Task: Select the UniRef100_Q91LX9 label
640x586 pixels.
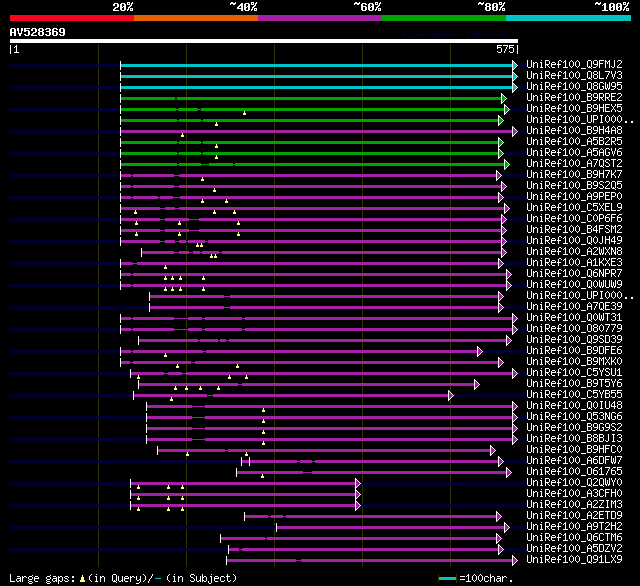Action: click(574, 559)
